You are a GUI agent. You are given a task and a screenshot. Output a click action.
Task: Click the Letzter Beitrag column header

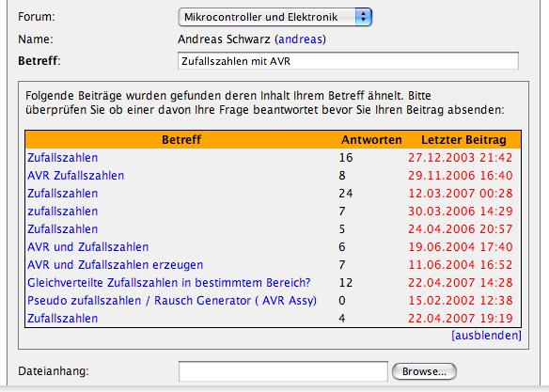coord(463,140)
